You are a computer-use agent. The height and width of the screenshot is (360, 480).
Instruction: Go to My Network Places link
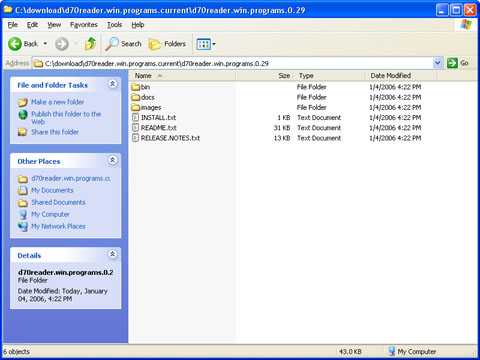pos(58,226)
